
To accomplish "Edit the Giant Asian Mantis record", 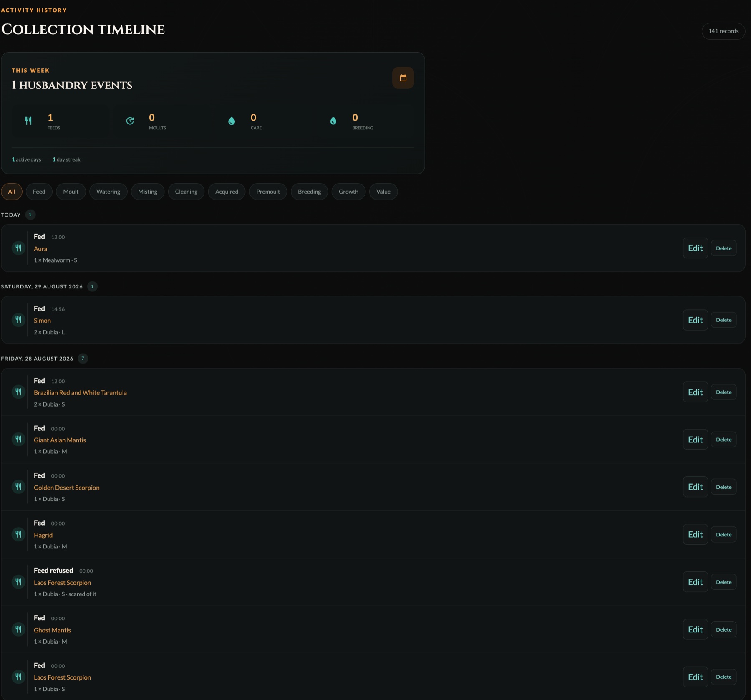I will pyautogui.click(x=696, y=440).
